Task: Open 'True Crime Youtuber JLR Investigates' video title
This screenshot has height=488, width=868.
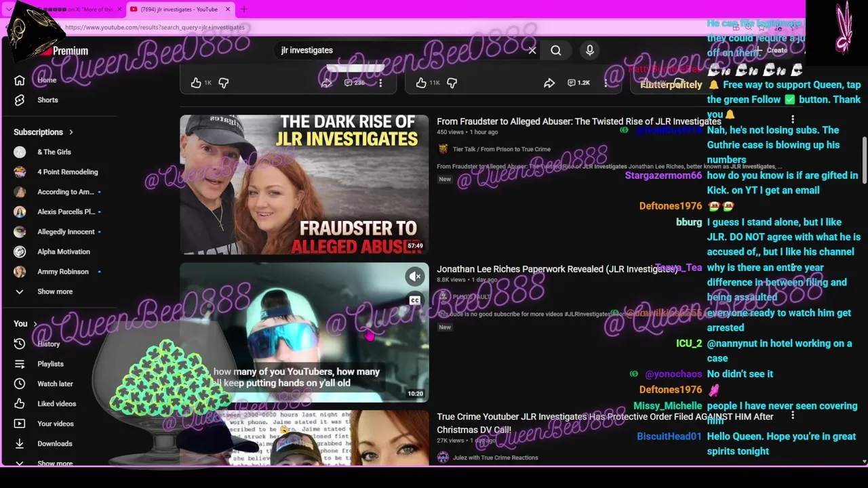Action: tap(605, 423)
